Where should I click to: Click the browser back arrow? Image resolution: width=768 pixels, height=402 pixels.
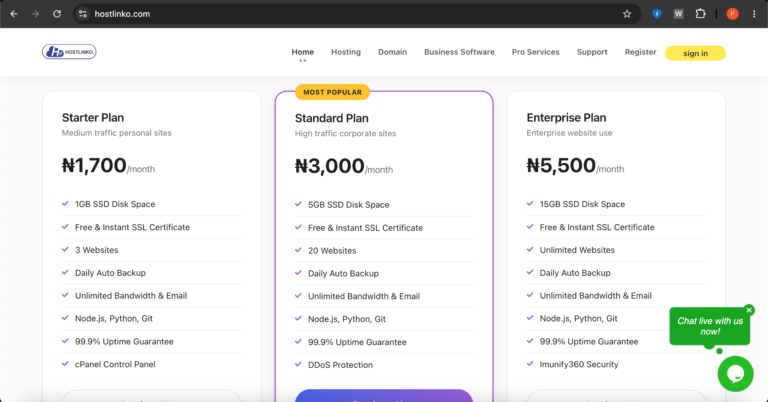tap(14, 14)
